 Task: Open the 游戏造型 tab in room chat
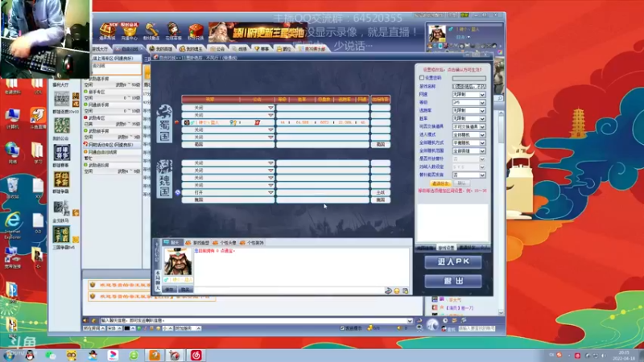coord(198,243)
